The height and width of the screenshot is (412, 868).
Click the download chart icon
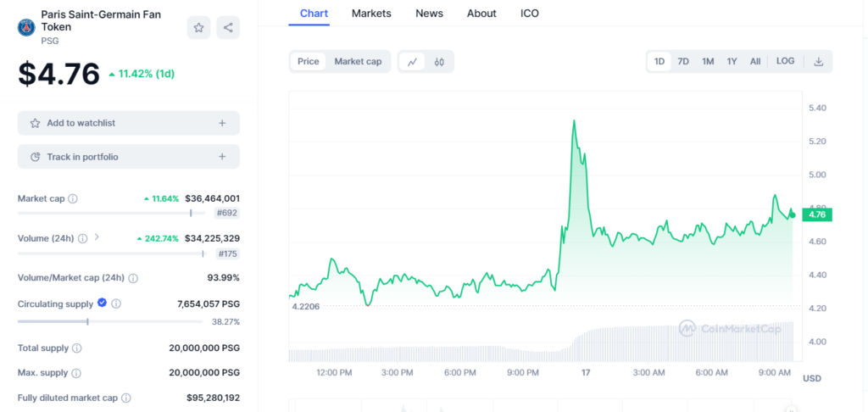(x=818, y=62)
